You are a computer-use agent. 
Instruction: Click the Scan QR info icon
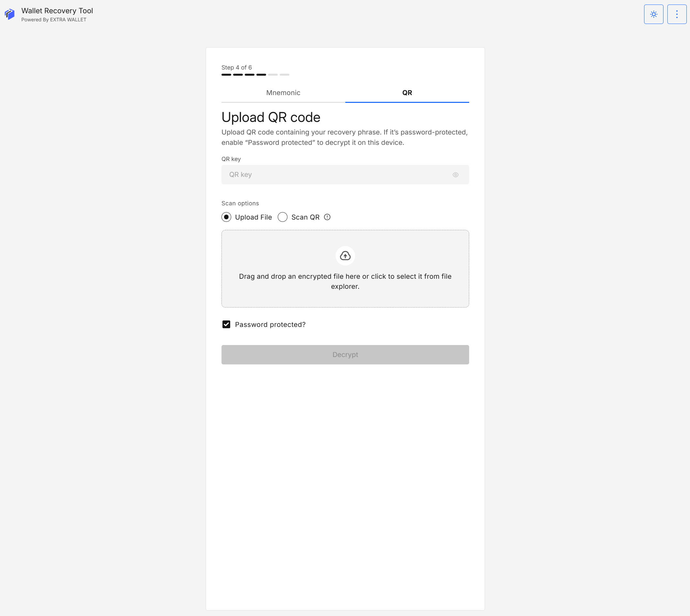pyautogui.click(x=327, y=217)
